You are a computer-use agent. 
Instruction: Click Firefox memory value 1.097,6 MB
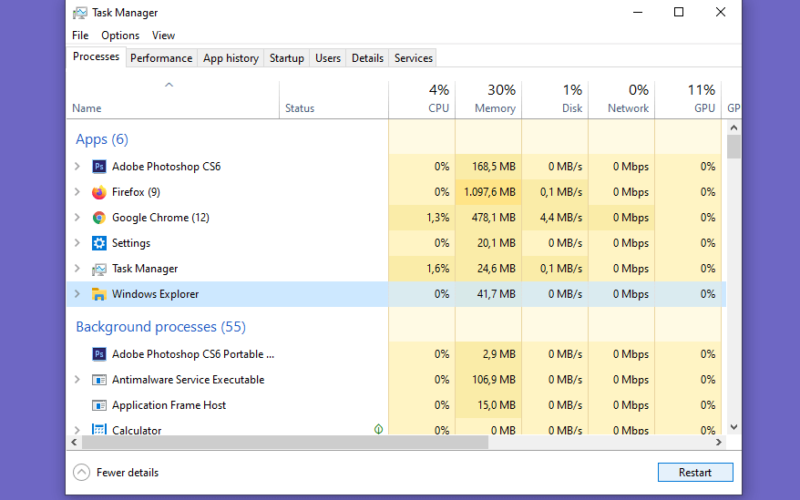point(489,192)
